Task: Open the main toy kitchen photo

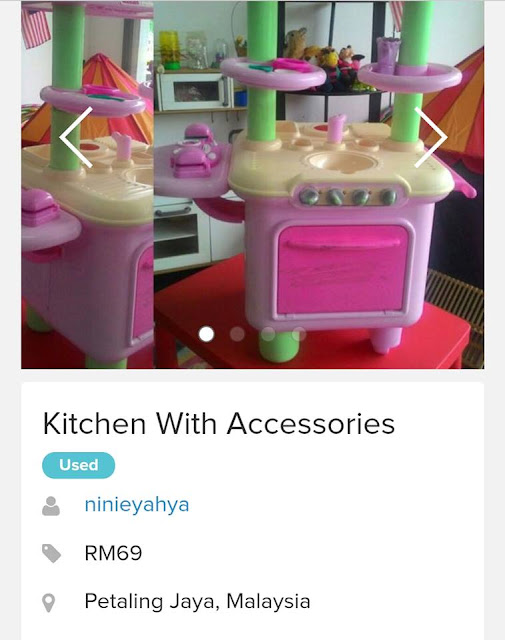Action: 319,184
